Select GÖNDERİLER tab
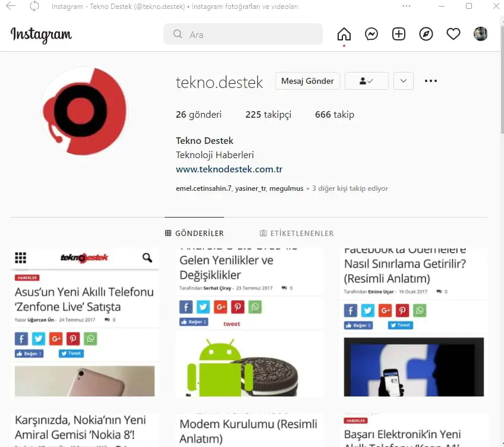Image resolution: width=504 pixels, height=447 pixels. (194, 233)
